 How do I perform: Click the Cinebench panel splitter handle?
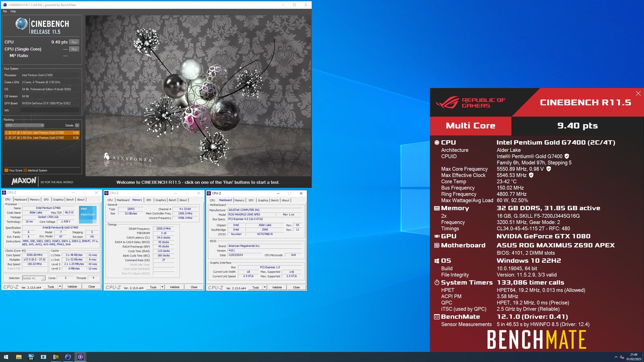[x=84, y=101]
